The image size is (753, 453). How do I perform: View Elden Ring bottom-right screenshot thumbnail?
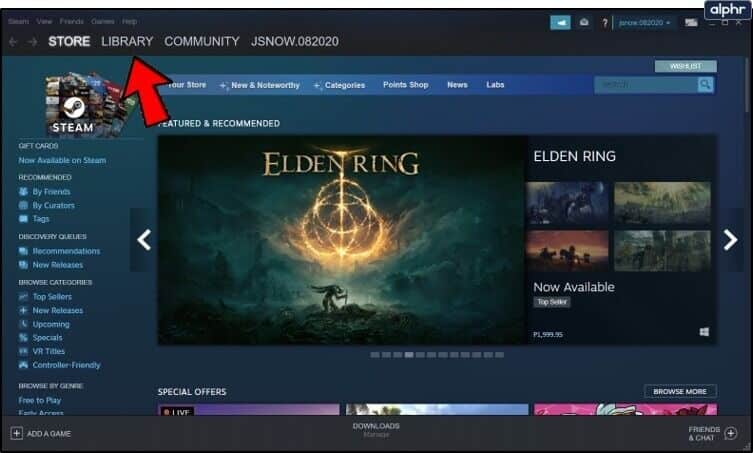662,251
